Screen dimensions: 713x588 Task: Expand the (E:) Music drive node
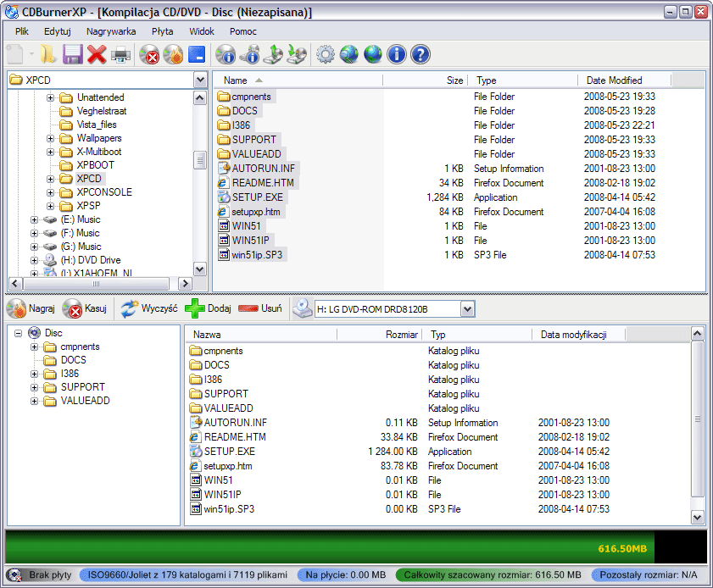point(34,220)
